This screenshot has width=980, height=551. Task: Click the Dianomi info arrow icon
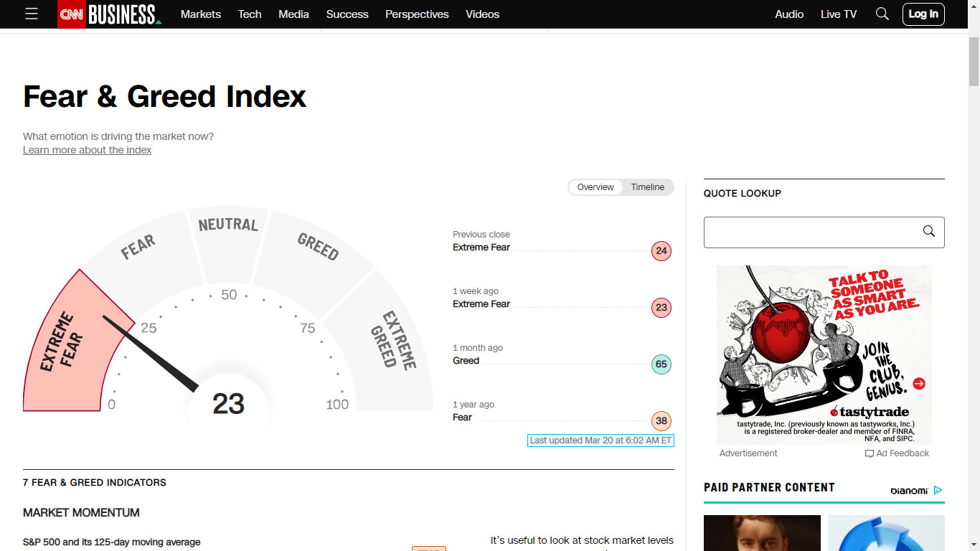pos(938,490)
